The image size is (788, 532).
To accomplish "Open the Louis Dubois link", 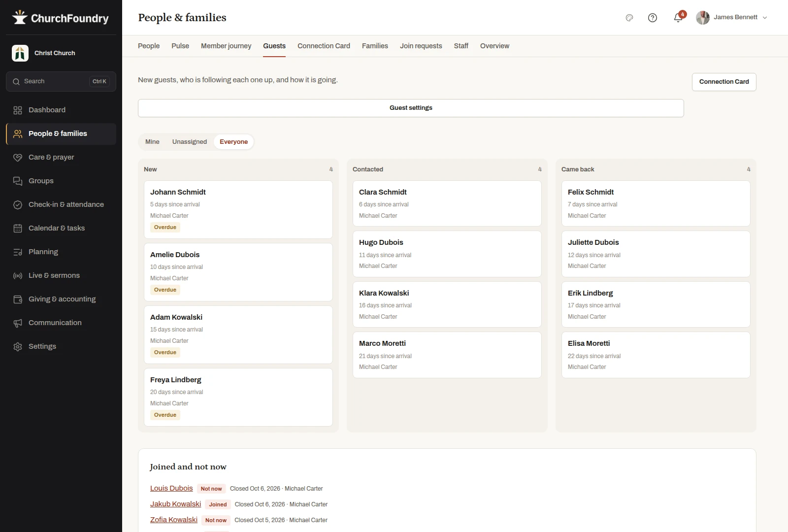I will tap(171, 488).
